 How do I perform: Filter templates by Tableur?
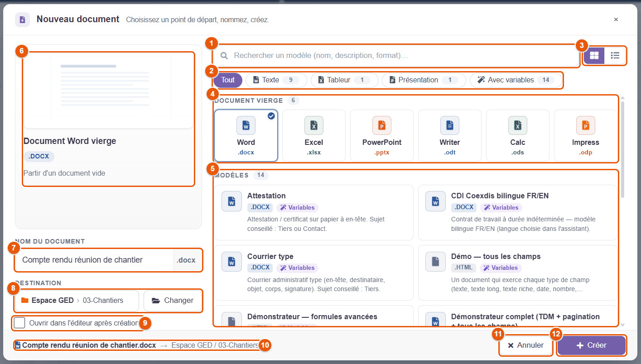point(344,80)
